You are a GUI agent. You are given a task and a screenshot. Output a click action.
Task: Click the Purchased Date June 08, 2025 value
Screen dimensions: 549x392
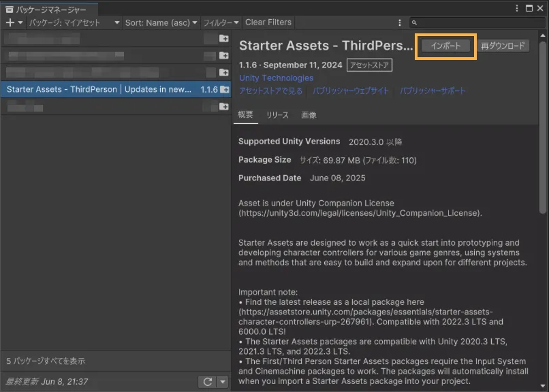pos(338,178)
